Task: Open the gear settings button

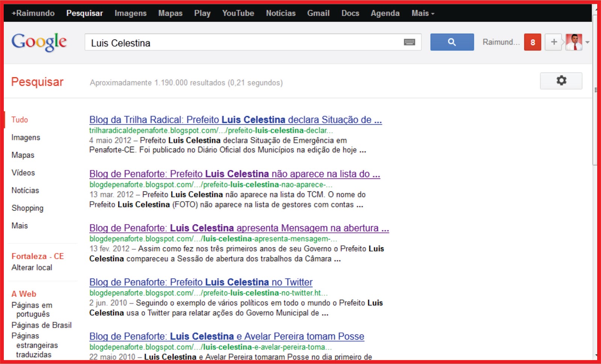Action: click(561, 81)
